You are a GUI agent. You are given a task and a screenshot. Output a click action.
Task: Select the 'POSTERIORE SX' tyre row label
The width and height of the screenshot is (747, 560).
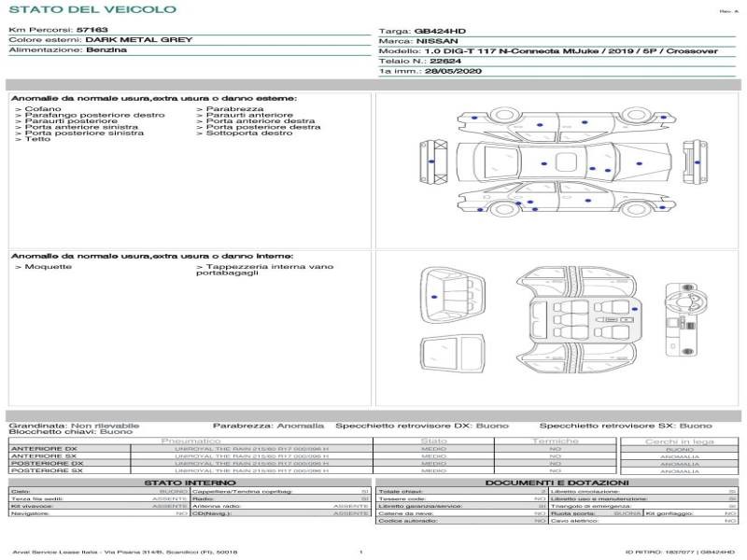47,470
